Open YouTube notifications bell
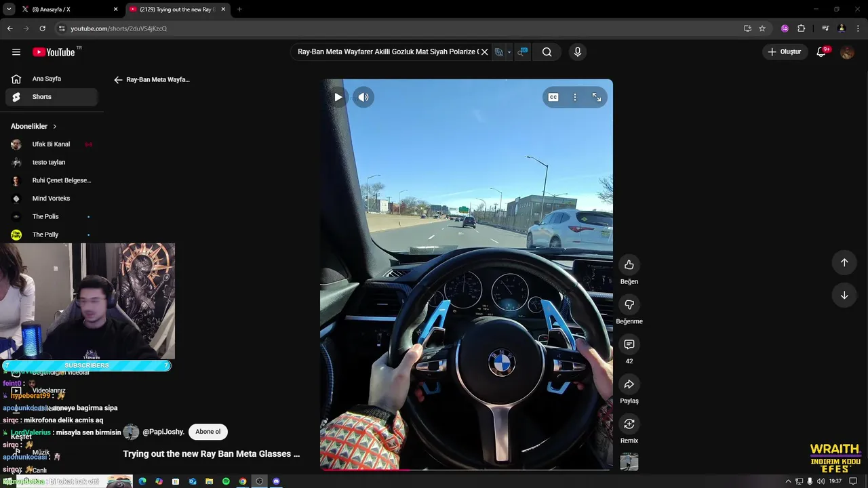Screen dimensions: 868x488 (823, 52)
